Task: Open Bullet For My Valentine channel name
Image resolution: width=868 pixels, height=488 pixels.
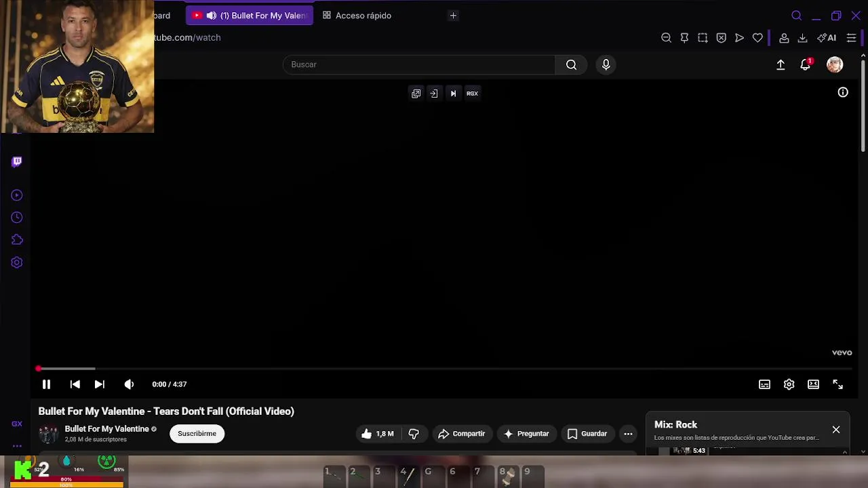Action: [106, 429]
